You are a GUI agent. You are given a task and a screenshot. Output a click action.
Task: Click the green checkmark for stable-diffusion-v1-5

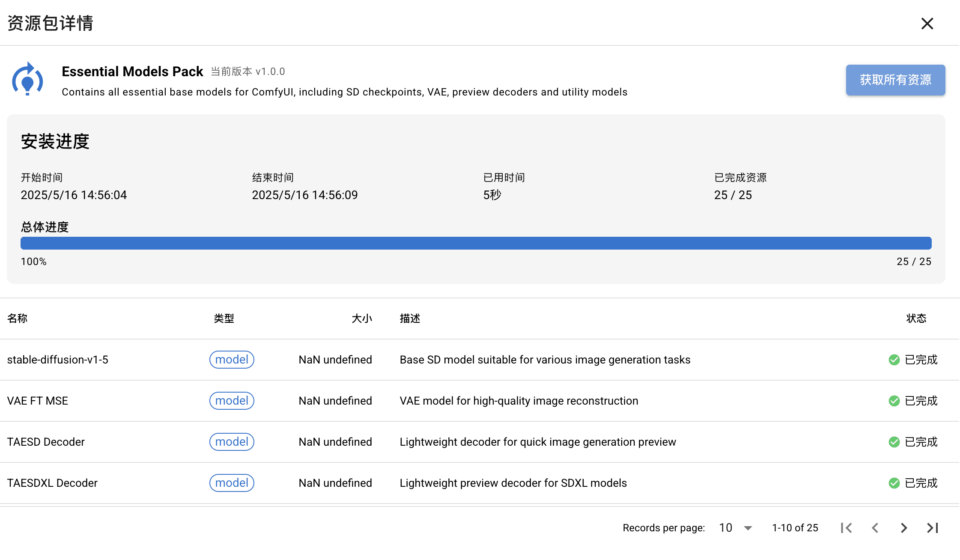coord(894,360)
